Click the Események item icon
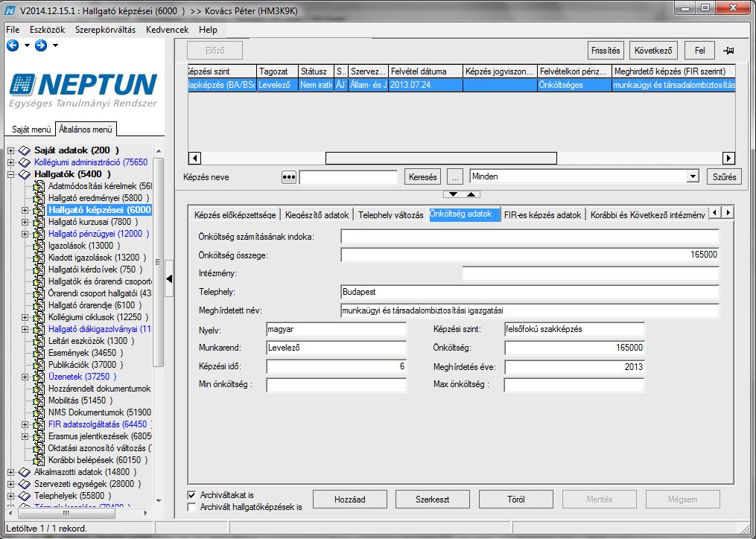This screenshot has width=756, height=539. (x=39, y=353)
